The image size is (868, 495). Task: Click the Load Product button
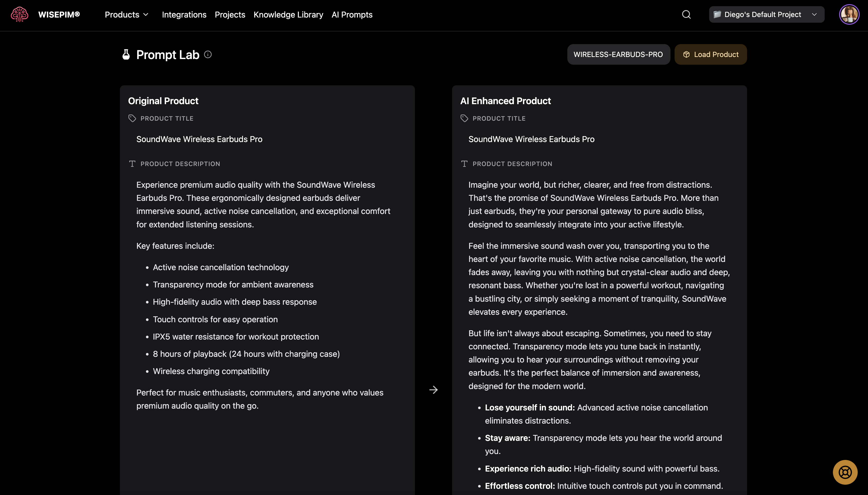711,54
